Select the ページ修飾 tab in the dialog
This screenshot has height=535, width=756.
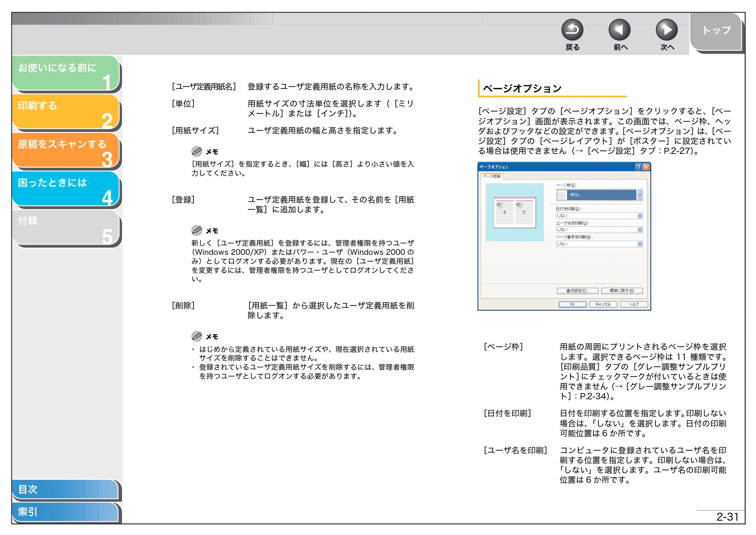(492, 176)
